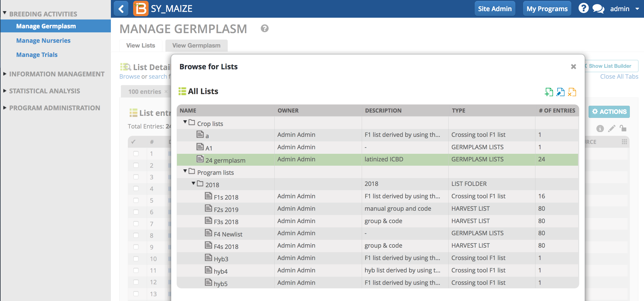Collapse the Program lists folder
This screenshot has width=644, height=301.
tap(185, 171)
